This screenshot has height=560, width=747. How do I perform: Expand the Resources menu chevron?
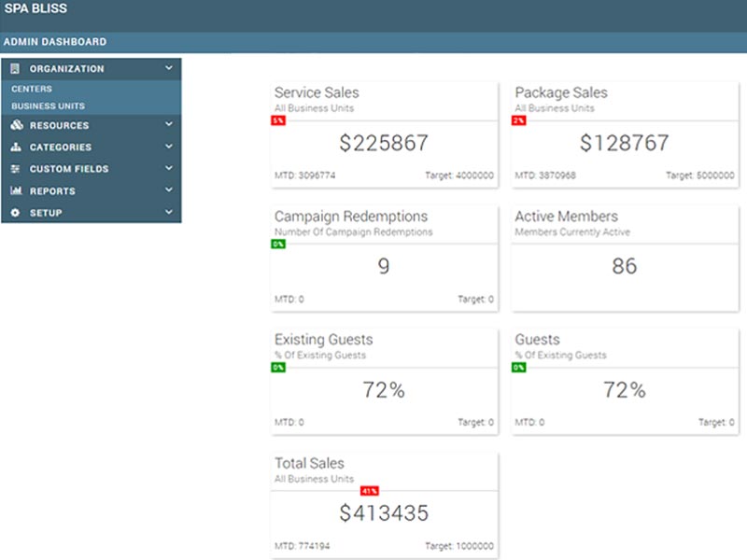point(169,125)
